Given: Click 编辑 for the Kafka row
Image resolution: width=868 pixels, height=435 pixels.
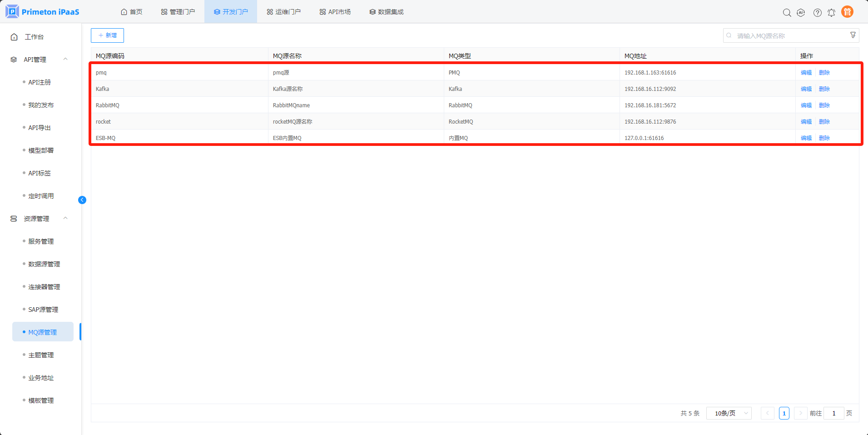Looking at the screenshot, I should pyautogui.click(x=806, y=89).
